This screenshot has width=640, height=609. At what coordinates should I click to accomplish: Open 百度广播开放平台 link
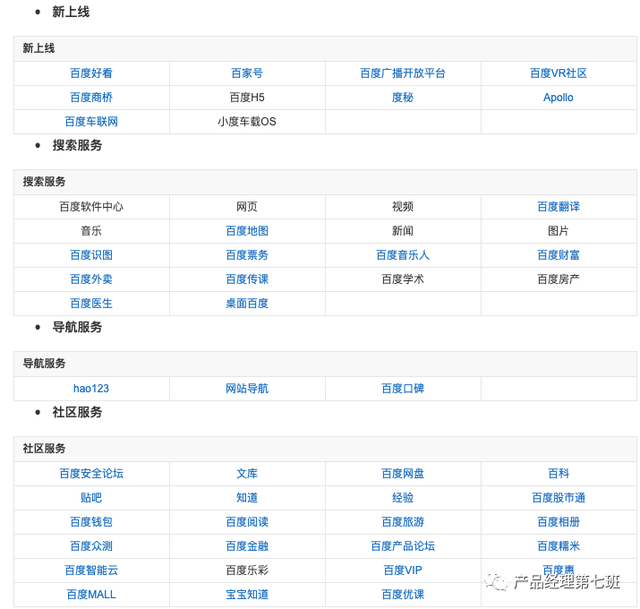coord(402,73)
